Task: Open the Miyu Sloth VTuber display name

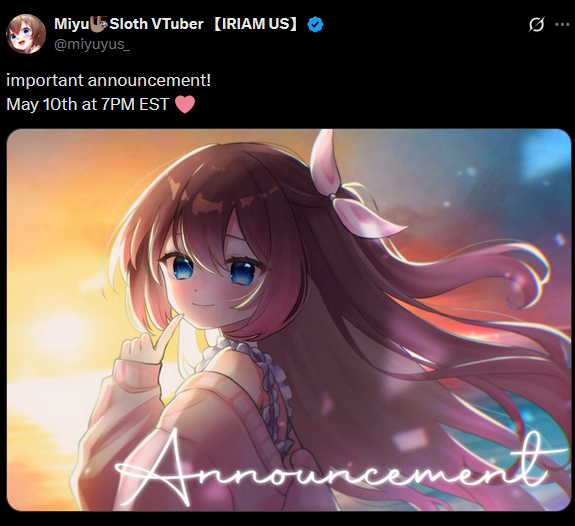Action: click(129, 24)
